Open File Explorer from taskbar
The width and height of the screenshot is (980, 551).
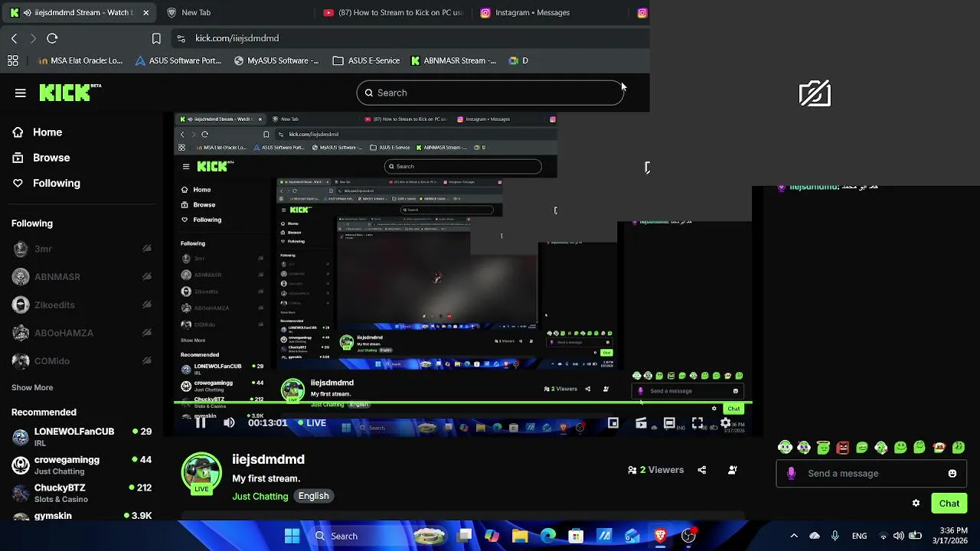pos(520,536)
